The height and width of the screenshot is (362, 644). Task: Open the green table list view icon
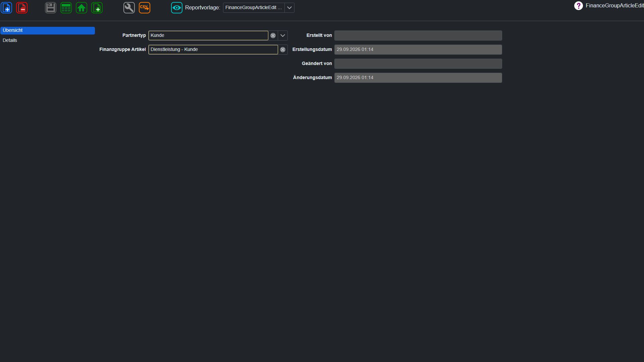click(x=66, y=8)
